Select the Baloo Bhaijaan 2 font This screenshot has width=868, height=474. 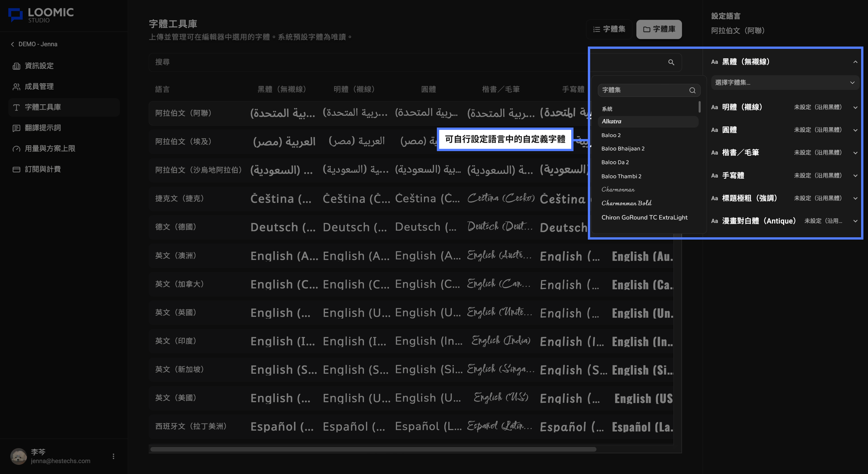(648, 149)
